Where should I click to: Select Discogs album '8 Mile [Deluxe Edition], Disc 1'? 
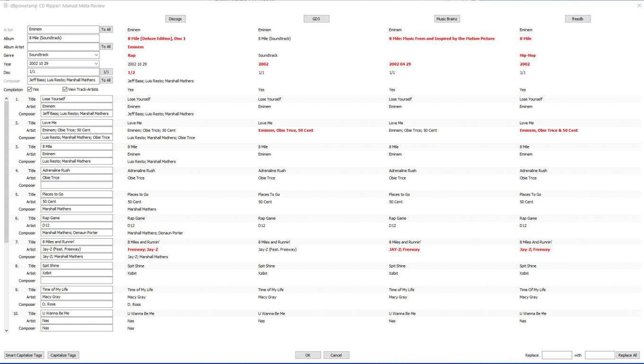(157, 38)
